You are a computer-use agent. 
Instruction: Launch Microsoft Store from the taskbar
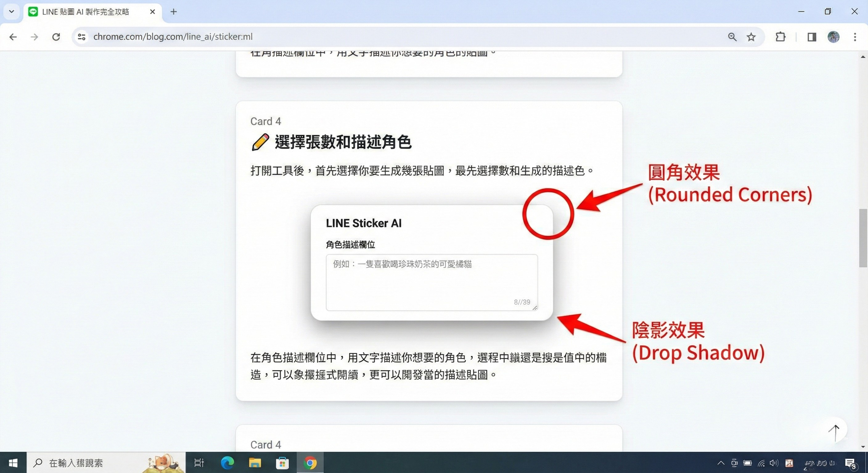click(x=283, y=463)
